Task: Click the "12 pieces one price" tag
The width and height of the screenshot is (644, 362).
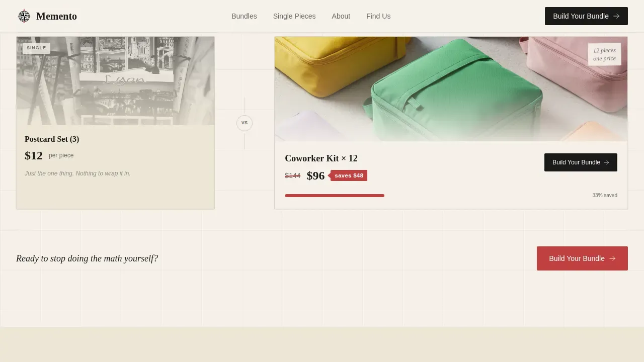Action: coord(604,54)
